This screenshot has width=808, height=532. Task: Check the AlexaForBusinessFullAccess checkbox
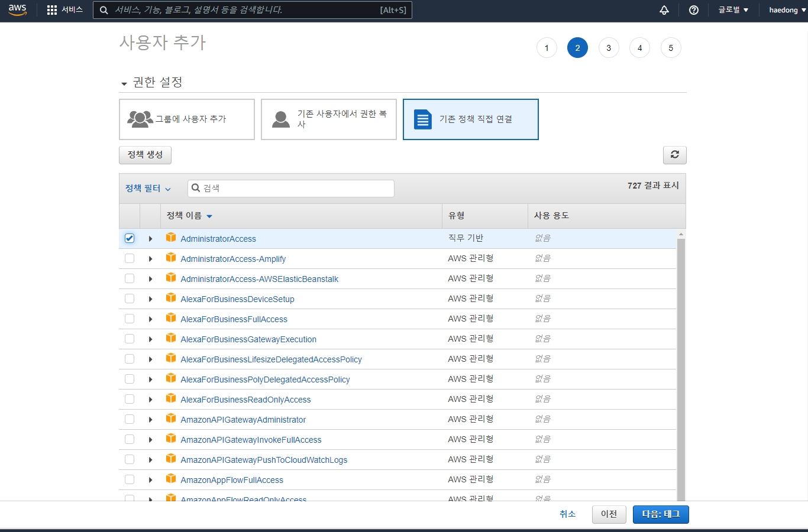click(130, 319)
